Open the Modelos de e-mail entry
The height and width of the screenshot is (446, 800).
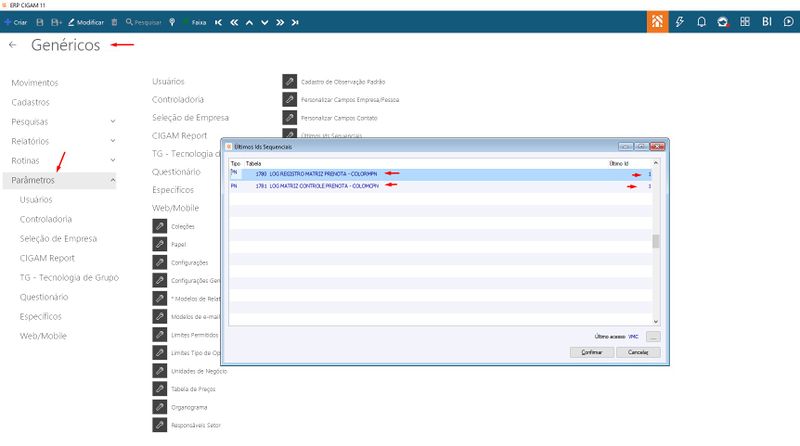coord(195,317)
